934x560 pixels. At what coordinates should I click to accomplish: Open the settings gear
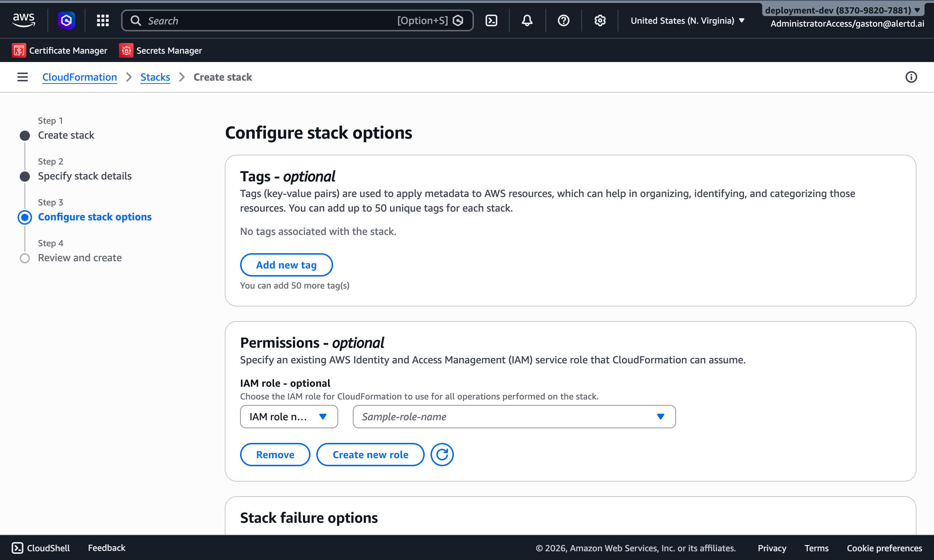pyautogui.click(x=600, y=20)
